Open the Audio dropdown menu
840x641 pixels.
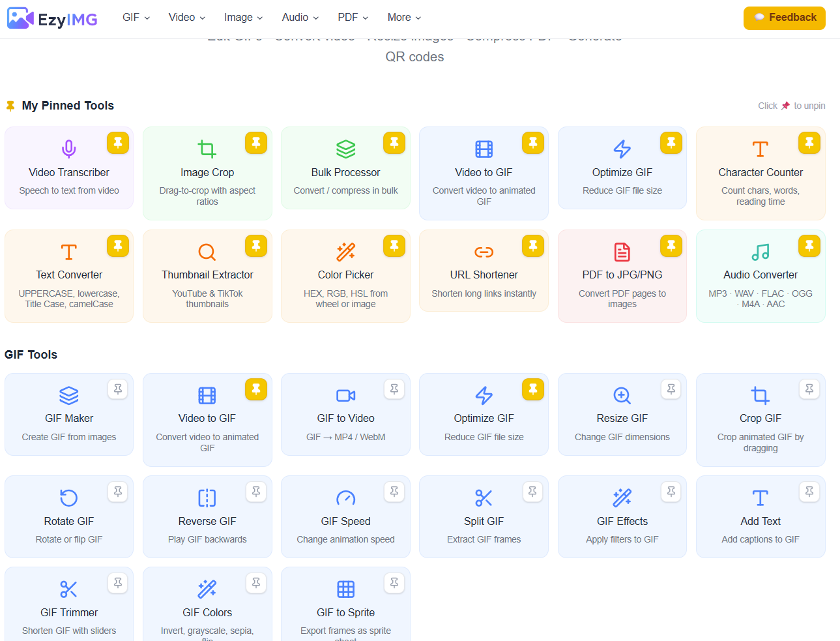pos(300,18)
